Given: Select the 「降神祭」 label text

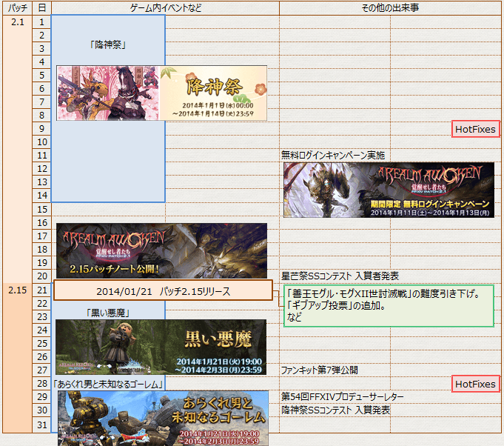Looking at the screenshot, I should point(108,44).
